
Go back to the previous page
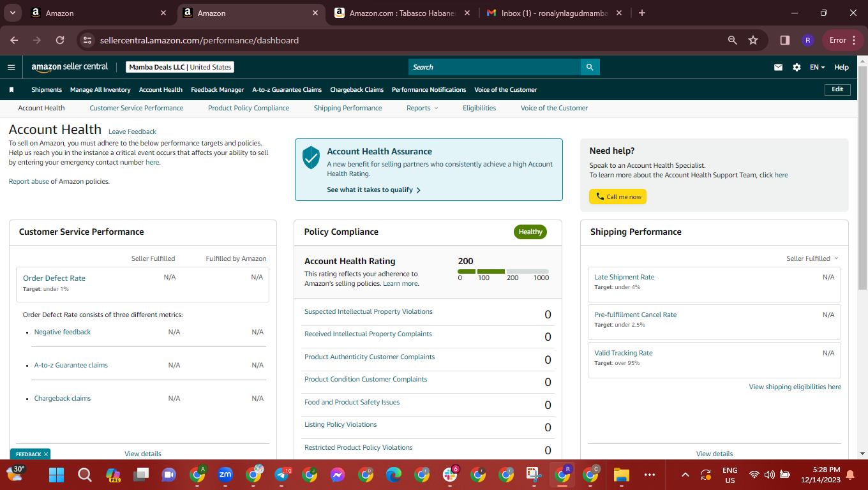14,40
